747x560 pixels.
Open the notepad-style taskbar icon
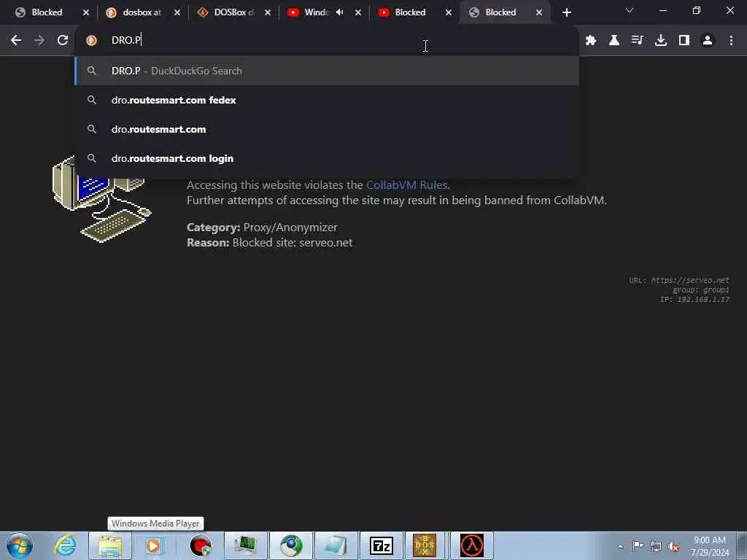point(336,545)
